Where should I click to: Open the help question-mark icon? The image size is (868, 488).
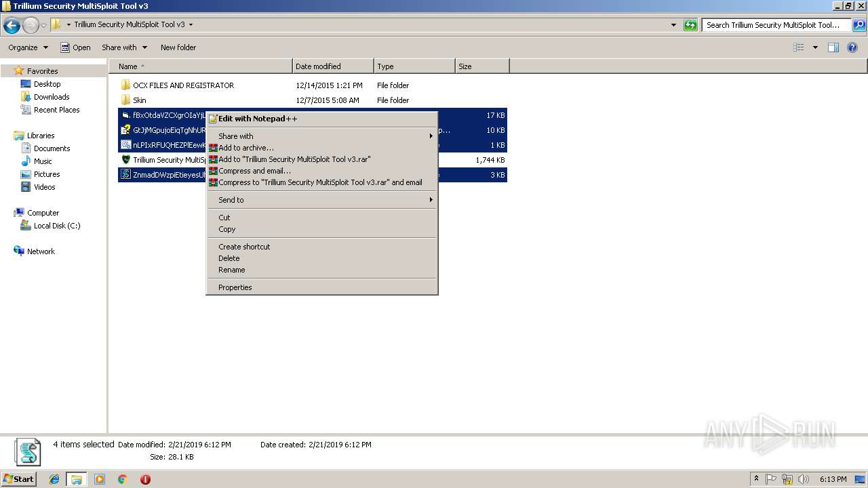pos(853,47)
